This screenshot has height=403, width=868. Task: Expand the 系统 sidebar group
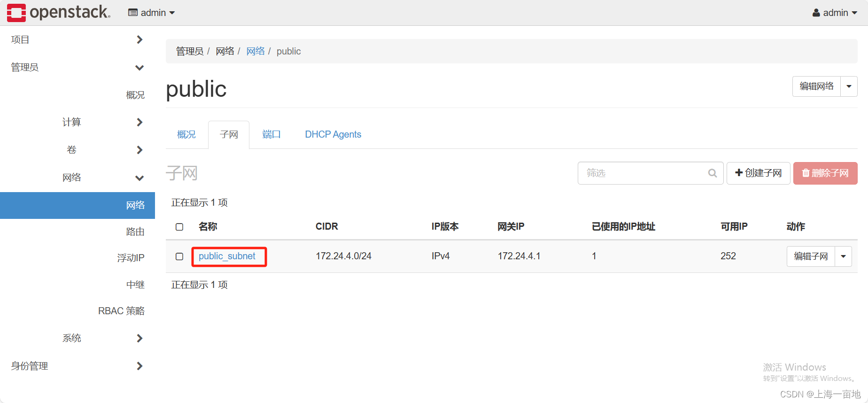(x=102, y=338)
